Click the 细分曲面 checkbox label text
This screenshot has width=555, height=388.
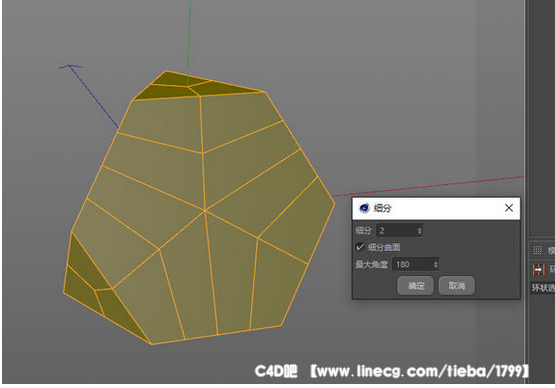[384, 247]
